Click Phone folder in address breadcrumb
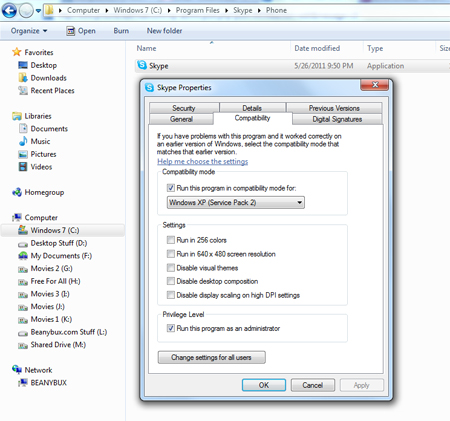This screenshot has width=450, height=421. click(276, 11)
